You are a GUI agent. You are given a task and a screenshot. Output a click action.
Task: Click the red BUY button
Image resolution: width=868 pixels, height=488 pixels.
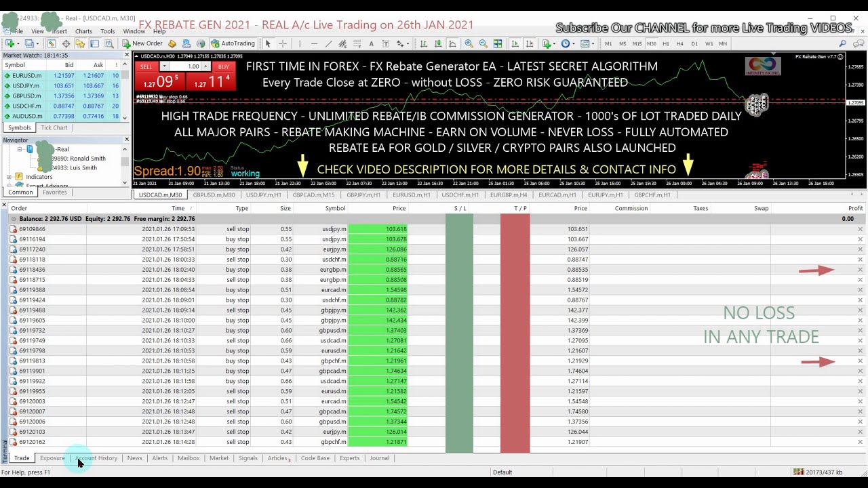click(223, 67)
